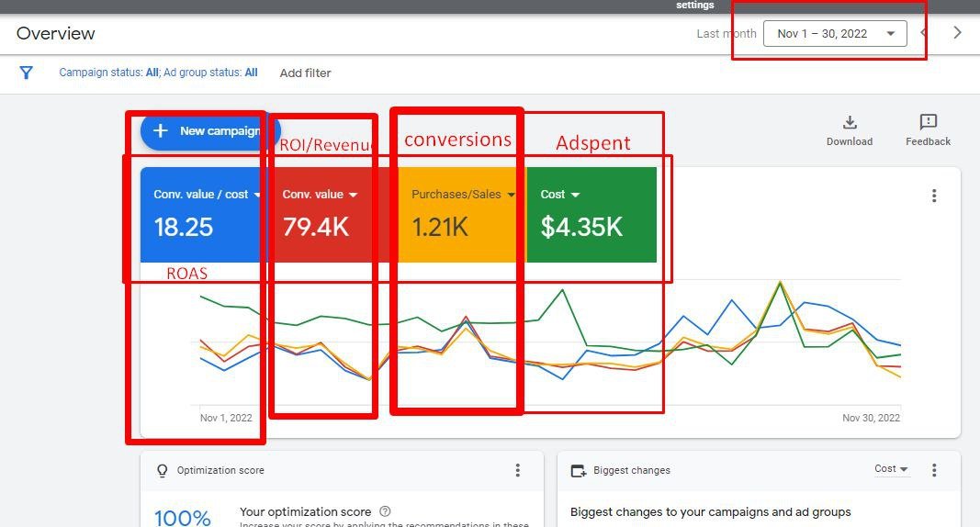980x527 pixels.
Task: Select the green Cost metric tile
Action: (591, 225)
